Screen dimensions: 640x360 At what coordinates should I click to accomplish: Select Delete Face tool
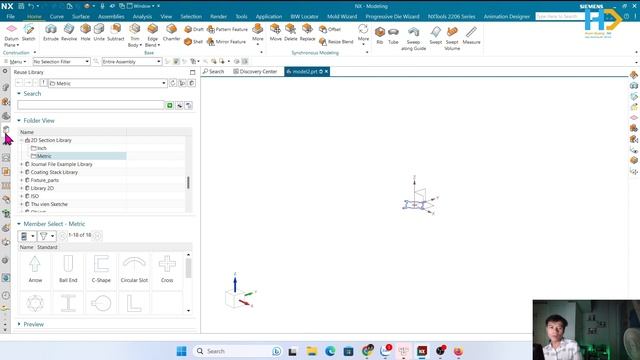coord(291,33)
